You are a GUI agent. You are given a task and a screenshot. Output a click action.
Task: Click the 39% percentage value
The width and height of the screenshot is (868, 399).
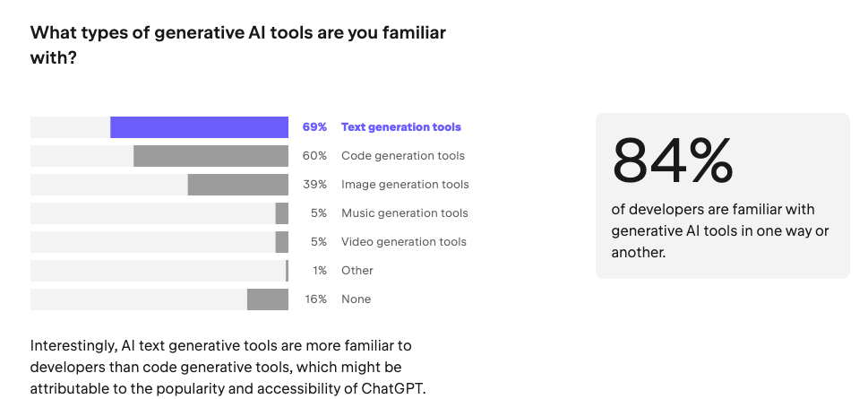(x=314, y=185)
